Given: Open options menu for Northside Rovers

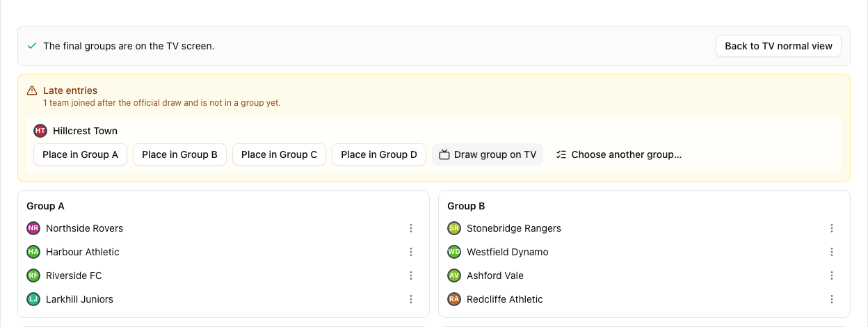Looking at the screenshot, I should 411,228.
